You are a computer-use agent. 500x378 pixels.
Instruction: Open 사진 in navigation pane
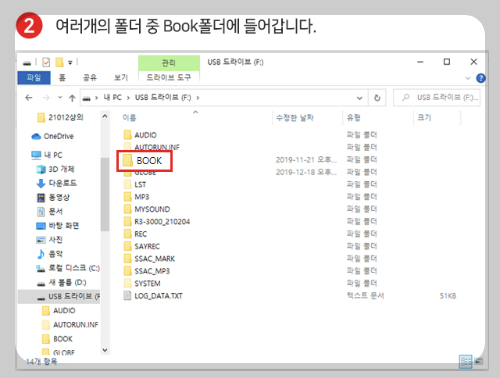49,240
